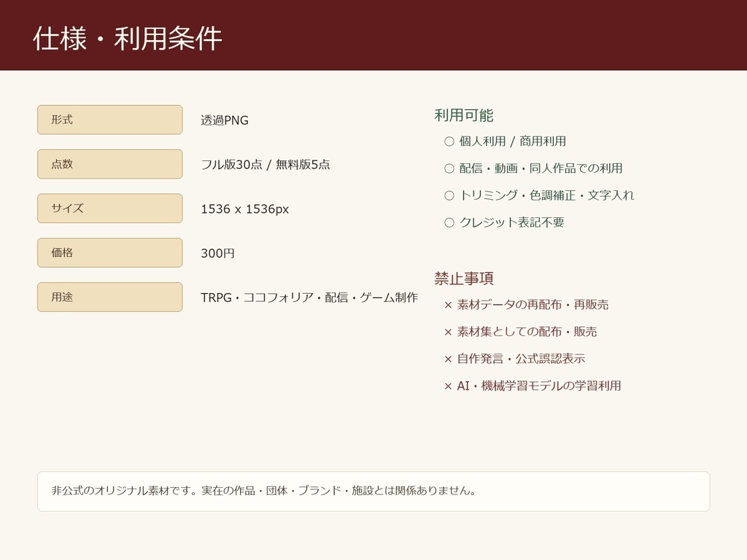This screenshot has width=747, height=560.
Task: Click the circle before クレジット表記不要
Action: pos(449,223)
